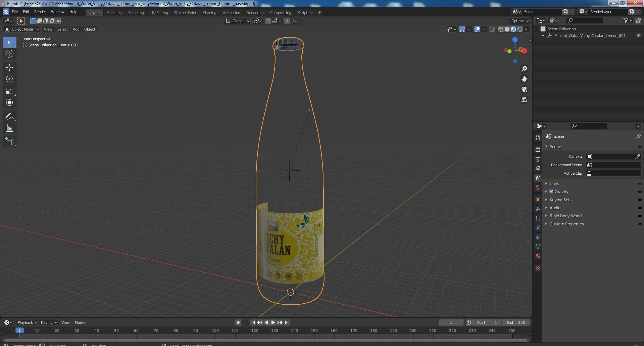The image size is (644, 346).
Task: Open the Options dropdown
Action: point(520,21)
